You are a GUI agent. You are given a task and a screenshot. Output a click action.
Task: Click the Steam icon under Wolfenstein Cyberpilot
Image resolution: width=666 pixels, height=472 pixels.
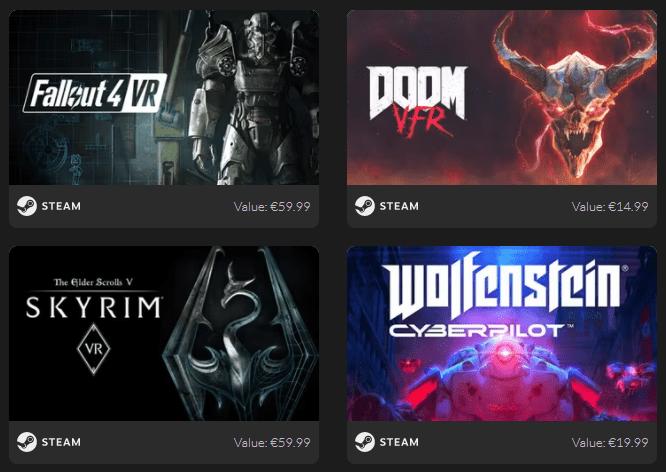coord(365,442)
